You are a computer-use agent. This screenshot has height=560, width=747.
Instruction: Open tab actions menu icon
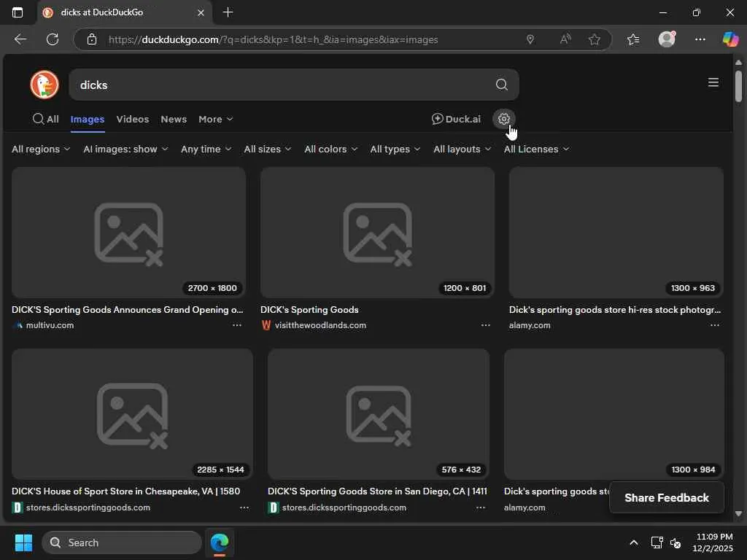coord(18,12)
